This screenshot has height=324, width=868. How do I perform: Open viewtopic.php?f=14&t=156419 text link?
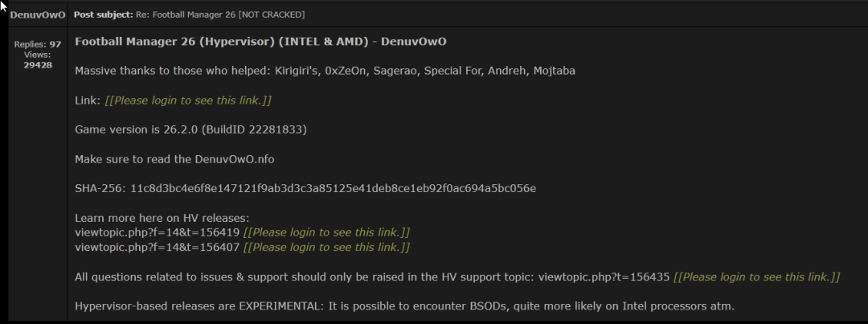pos(158,232)
